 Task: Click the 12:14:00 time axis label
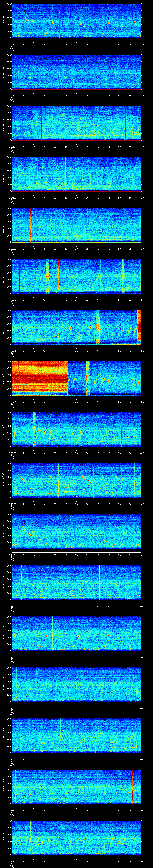(x=12, y=708)
